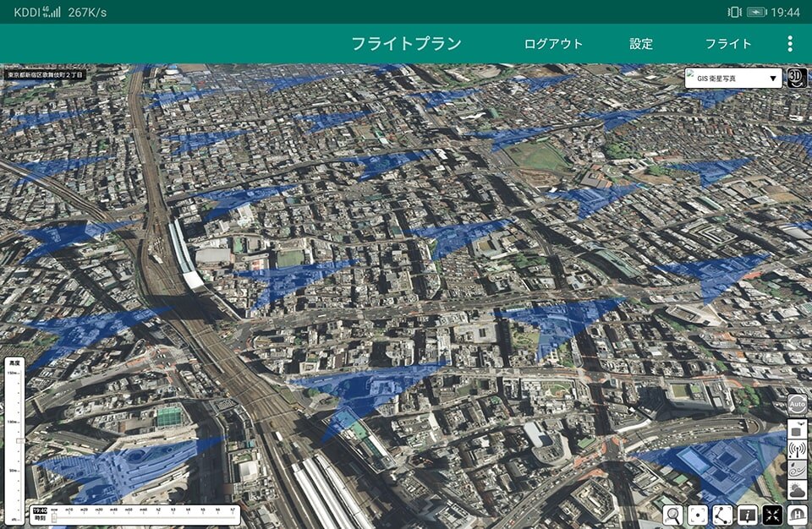Click the center-point focus icon
Viewport: 812px width, 529px height.
(697, 515)
